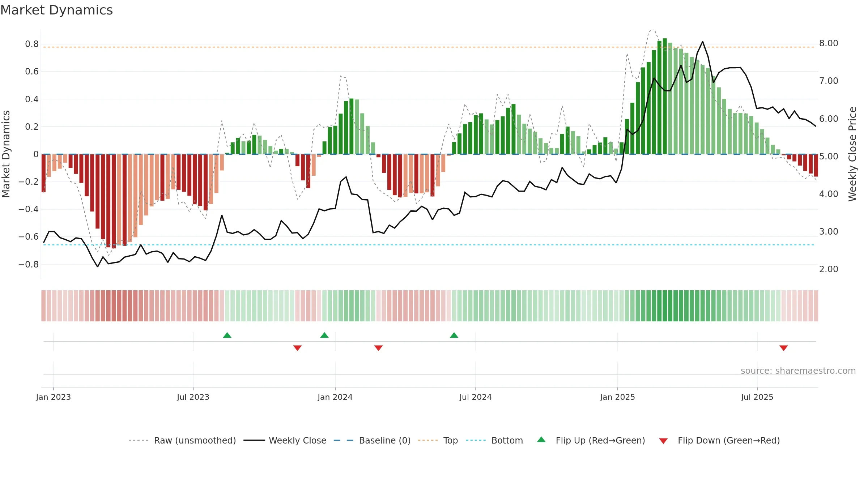Toggle the Bottom legend entry

click(494, 440)
